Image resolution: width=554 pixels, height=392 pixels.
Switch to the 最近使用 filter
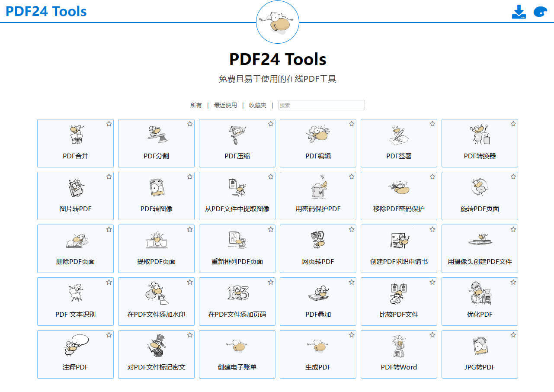(x=225, y=105)
